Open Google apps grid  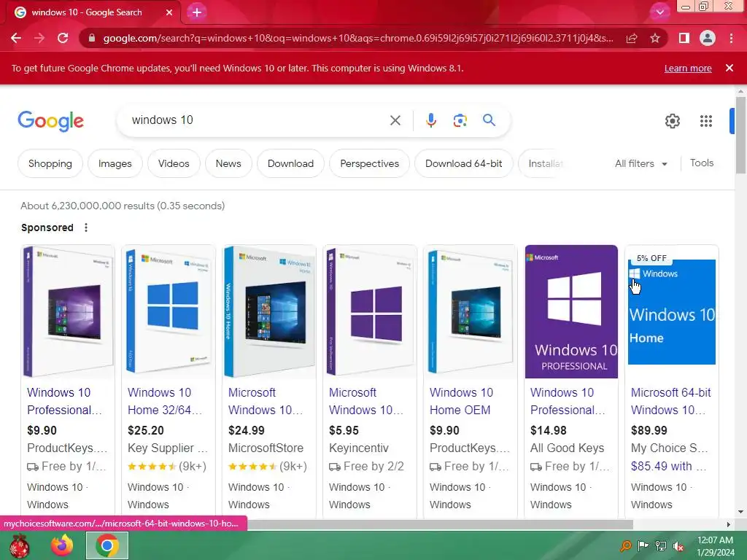(706, 121)
